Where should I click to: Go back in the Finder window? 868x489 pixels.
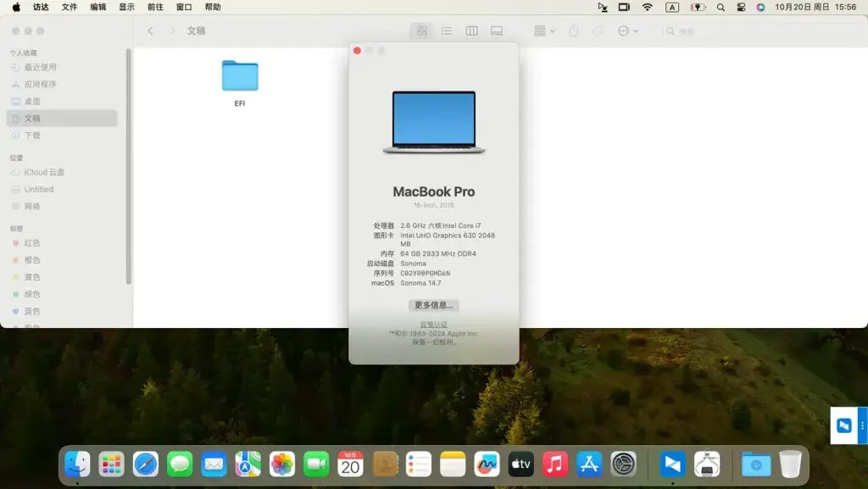pyautogui.click(x=150, y=31)
